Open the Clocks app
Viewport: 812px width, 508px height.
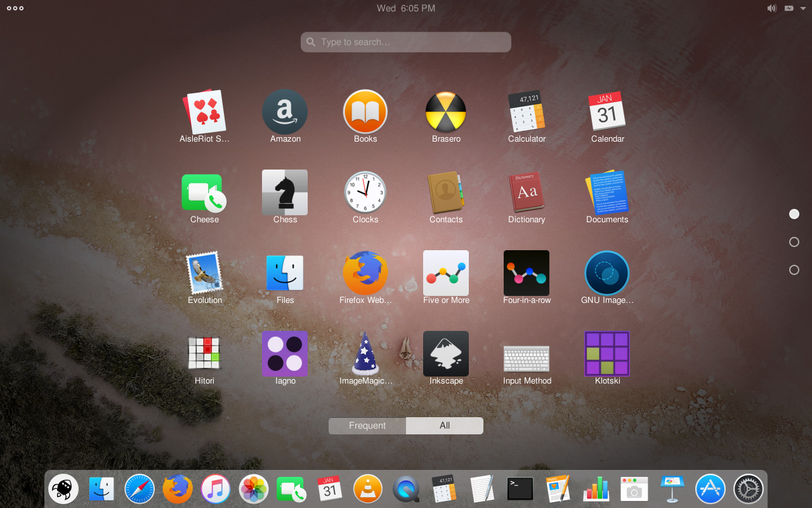(365, 192)
